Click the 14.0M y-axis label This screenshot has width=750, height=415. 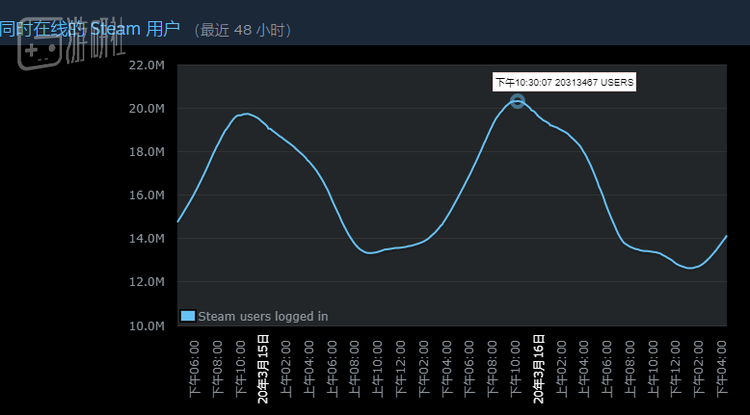click(x=146, y=239)
